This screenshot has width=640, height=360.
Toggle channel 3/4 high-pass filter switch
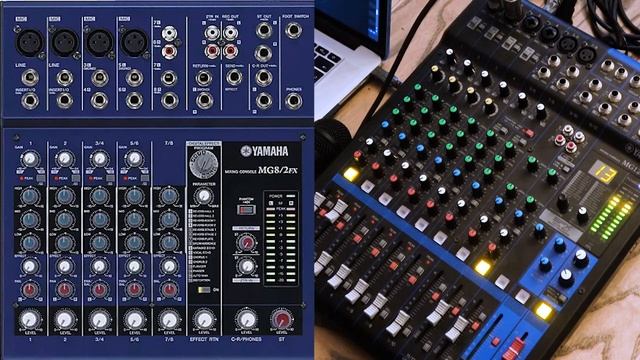110,178
